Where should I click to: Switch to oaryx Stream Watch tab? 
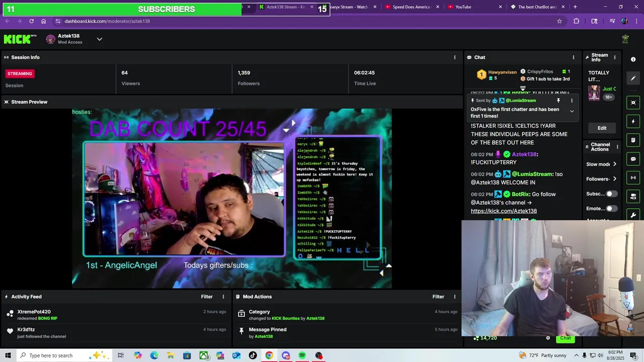tap(352, 7)
